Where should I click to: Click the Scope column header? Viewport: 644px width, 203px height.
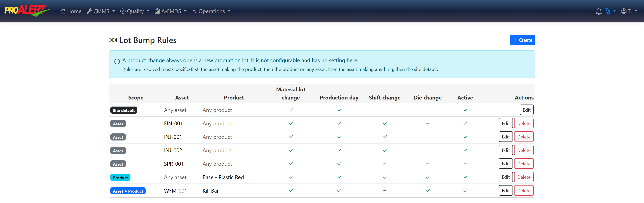pos(136,97)
